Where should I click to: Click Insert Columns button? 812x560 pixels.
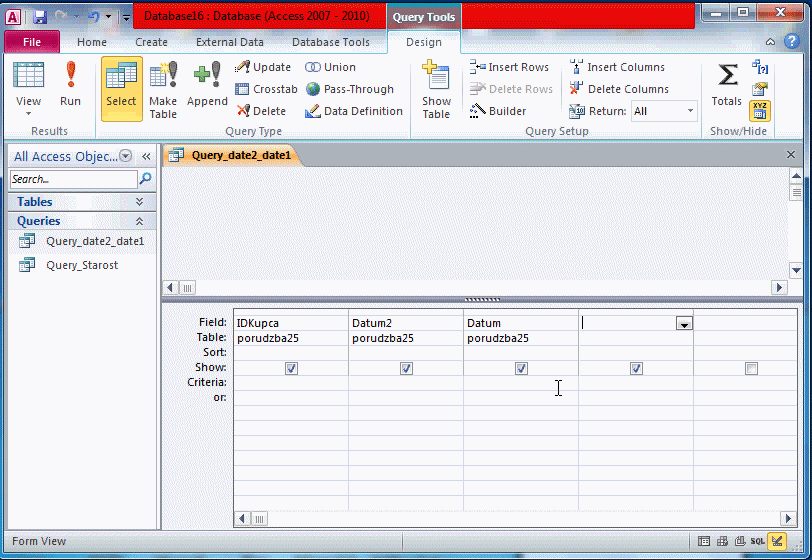click(616, 67)
